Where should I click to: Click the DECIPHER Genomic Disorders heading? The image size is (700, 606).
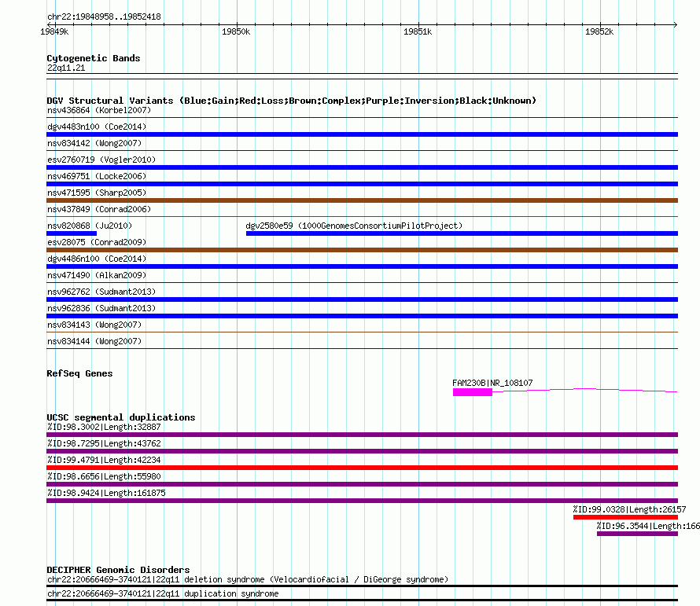click(118, 571)
